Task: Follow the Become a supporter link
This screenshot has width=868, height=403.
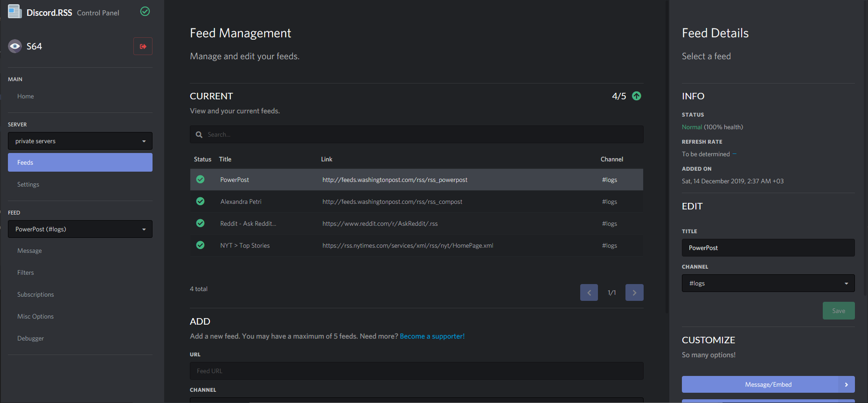Action: (x=432, y=336)
